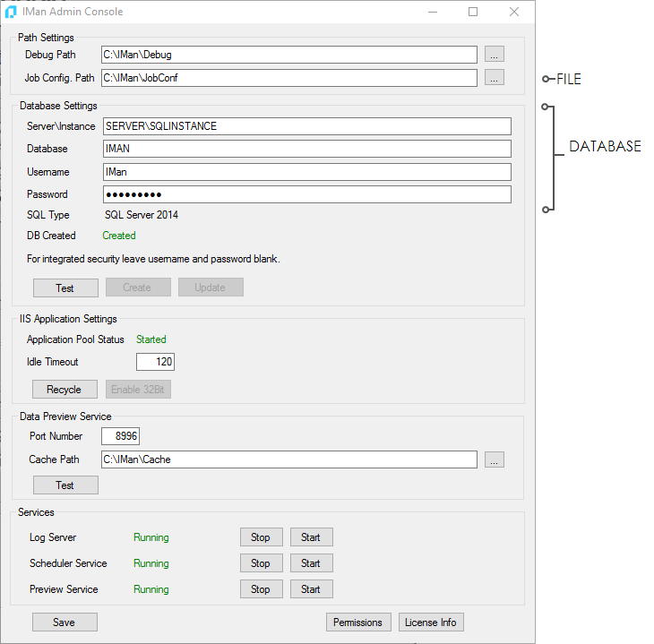
Task: Select the Port Number field
Action: click(120, 436)
